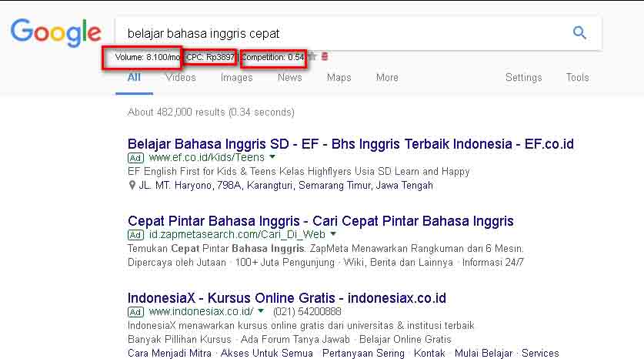Screen dimensions: 644x359
Task: Click the Volume: 8.100/mo text
Action: (x=148, y=57)
